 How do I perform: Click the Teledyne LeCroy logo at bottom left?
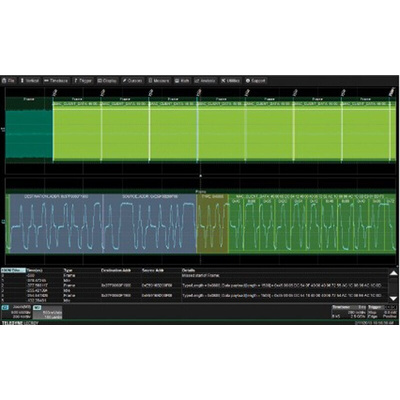pyautogui.click(x=20, y=323)
